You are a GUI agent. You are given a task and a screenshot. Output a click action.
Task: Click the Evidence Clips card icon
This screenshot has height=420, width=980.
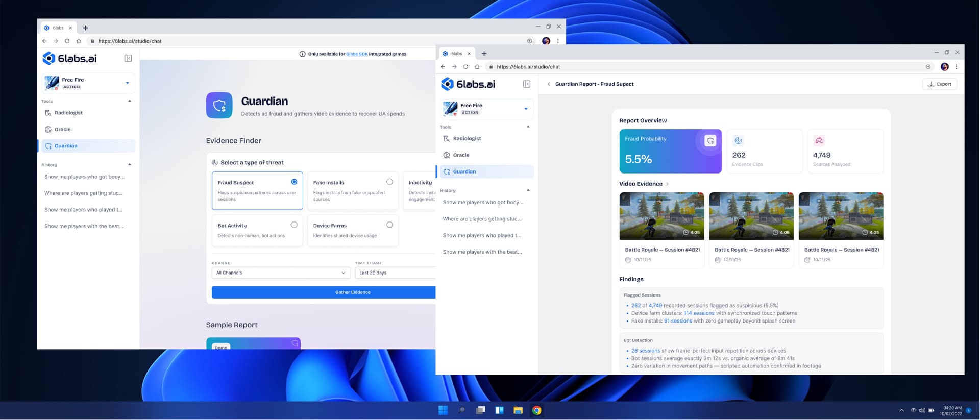pos(738,140)
